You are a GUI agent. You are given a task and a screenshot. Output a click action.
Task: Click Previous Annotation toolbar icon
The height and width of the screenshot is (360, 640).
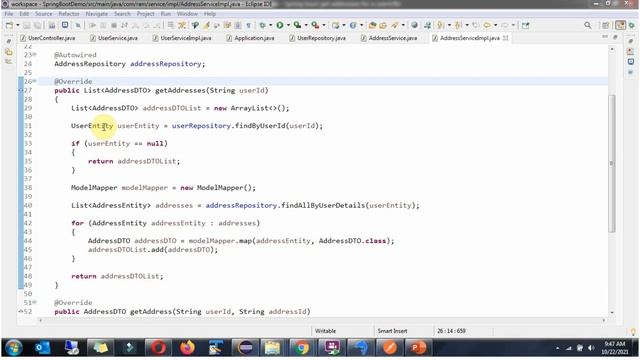(458, 25)
